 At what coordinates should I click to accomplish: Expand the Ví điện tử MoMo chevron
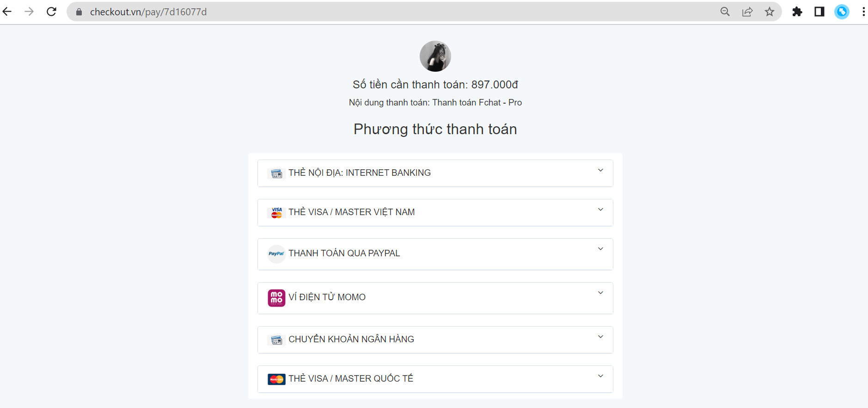point(600,293)
